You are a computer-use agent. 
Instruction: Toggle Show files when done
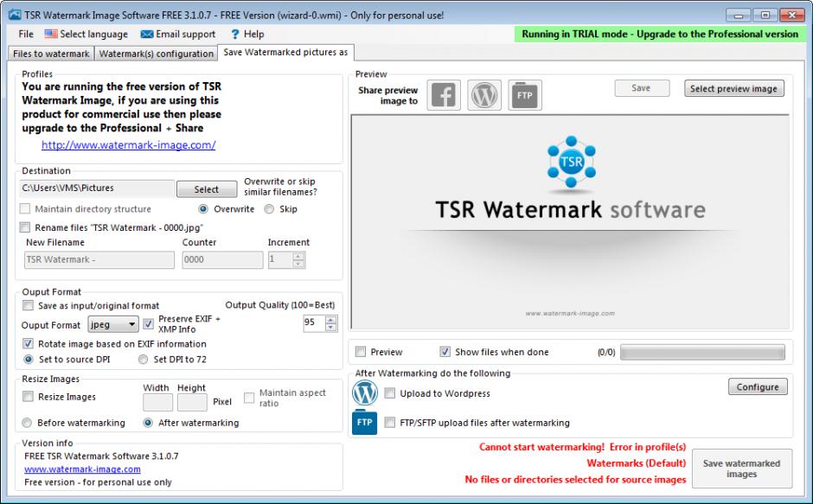tap(445, 352)
